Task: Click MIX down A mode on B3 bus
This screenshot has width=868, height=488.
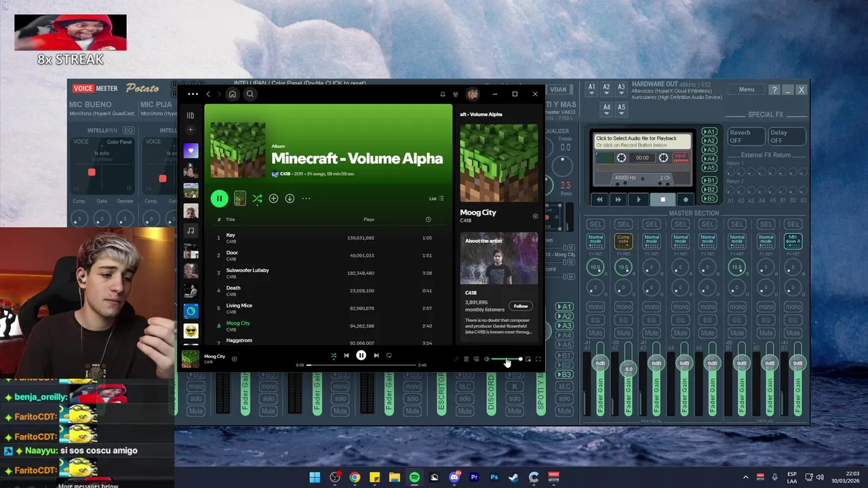Action: (x=793, y=241)
